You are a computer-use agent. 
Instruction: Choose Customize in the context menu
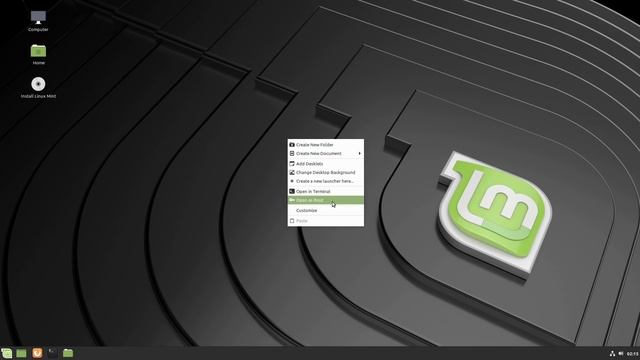pyautogui.click(x=326, y=210)
